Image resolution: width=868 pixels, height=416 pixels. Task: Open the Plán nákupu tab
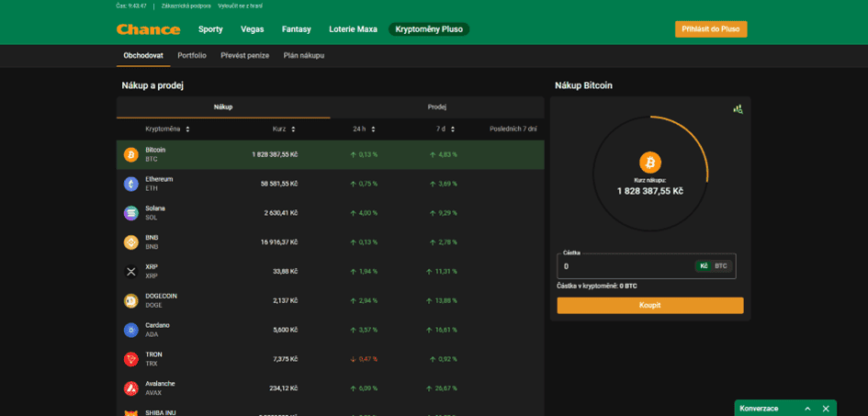[x=304, y=56]
